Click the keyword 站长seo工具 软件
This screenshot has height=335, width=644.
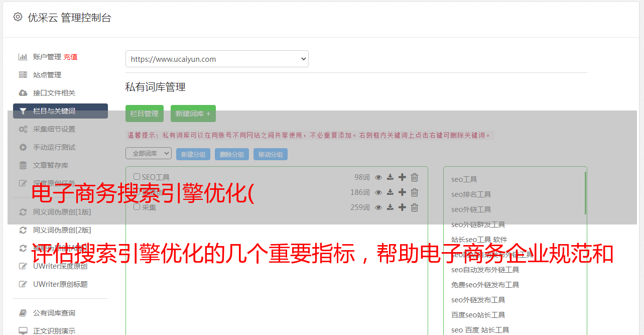[479, 240]
